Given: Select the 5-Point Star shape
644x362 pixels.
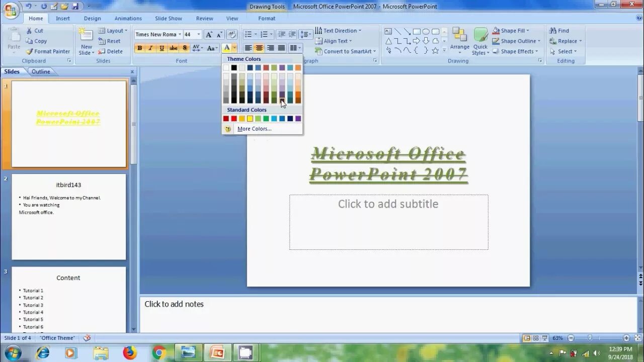Looking at the screenshot, I should click(435, 50).
